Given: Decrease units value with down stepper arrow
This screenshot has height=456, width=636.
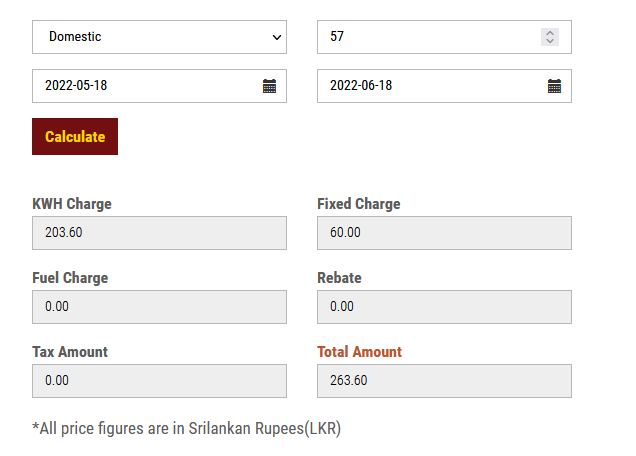Looking at the screenshot, I should 550,41.
